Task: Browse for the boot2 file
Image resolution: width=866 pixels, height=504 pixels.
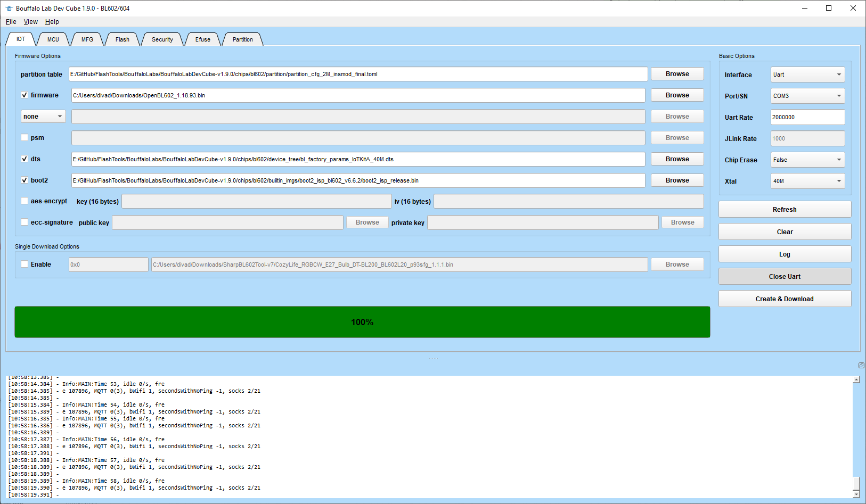Action: click(677, 180)
